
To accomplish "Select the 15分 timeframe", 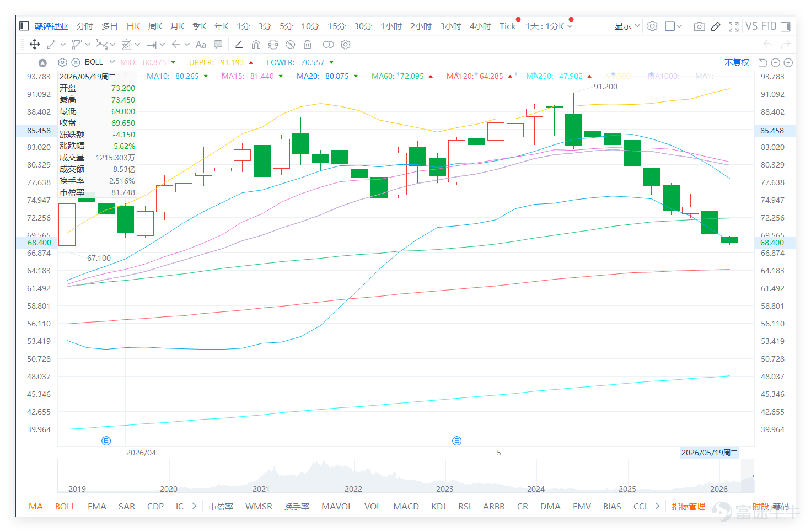I will click(x=336, y=26).
